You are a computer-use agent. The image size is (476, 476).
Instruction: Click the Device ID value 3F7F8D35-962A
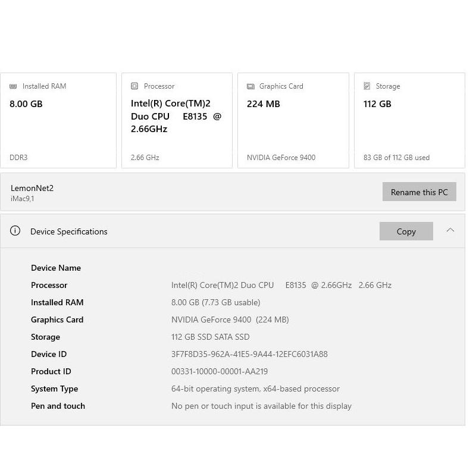[249, 354]
